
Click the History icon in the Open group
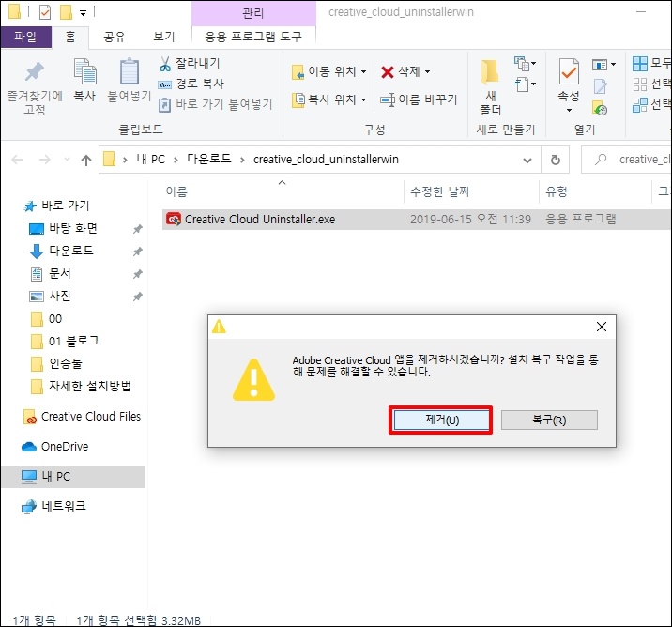pos(600,108)
